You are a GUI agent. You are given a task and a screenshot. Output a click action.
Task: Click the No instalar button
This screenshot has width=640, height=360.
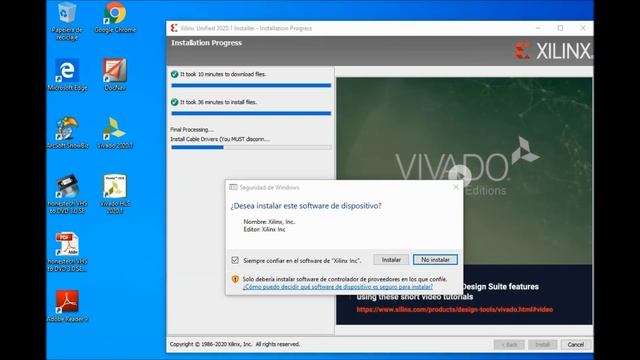click(x=435, y=260)
